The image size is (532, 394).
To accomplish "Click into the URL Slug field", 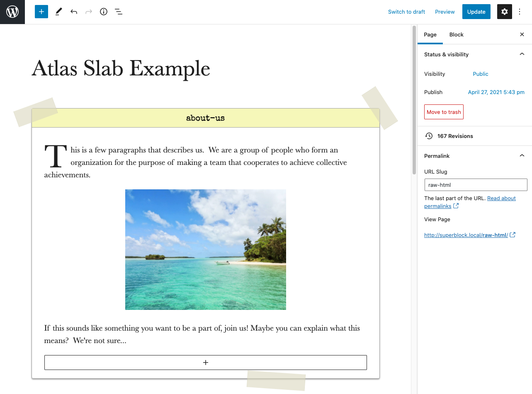I will (x=476, y=185).
